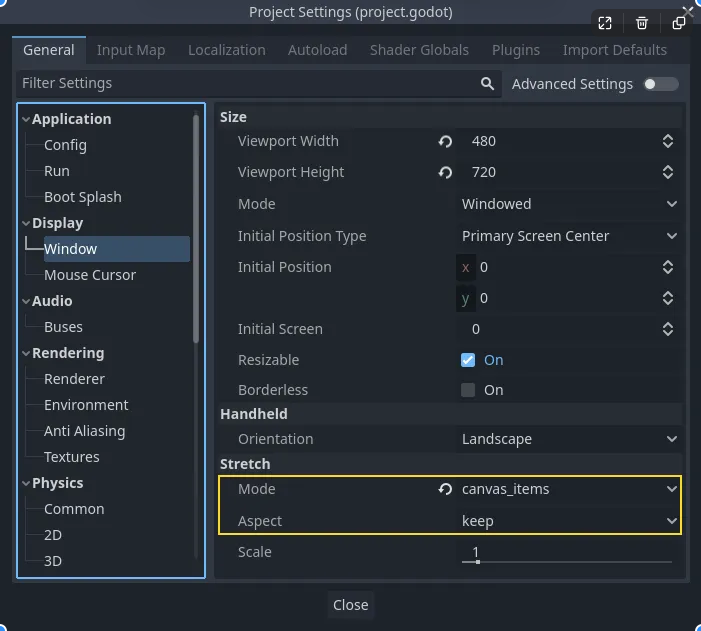Screen dimensions: 701x631
Task: Select 3D under Physics
Action: click(x=53, y=561)
